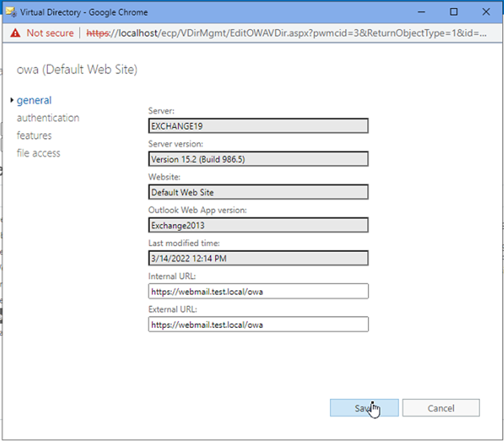Select the general section
Image resolution: width=504 pixels, height=441 pixels.
tap(34, 100)
